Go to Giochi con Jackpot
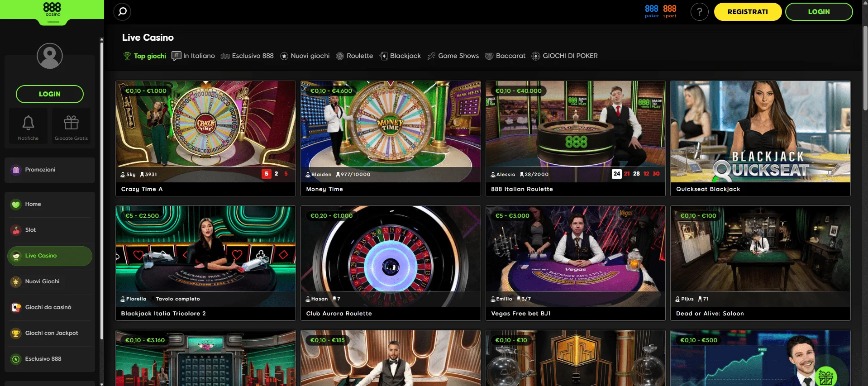868x386 pixels. 50,333
